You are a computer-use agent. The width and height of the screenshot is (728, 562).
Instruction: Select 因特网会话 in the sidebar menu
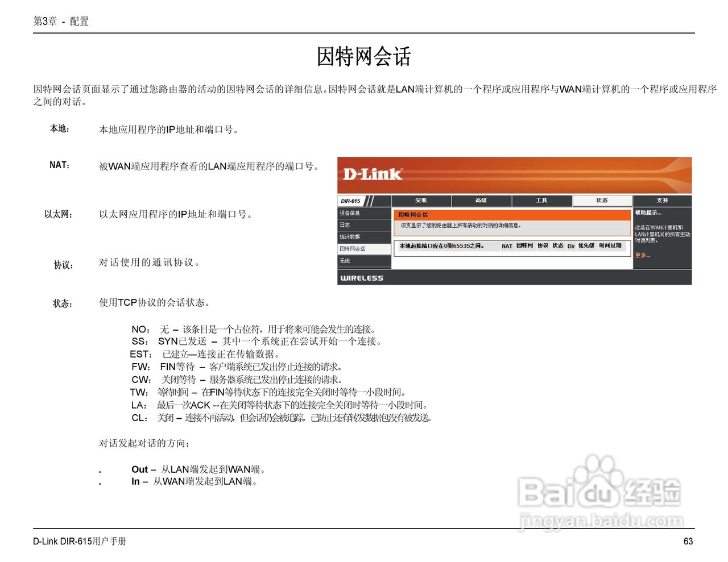tap(364, 249)
